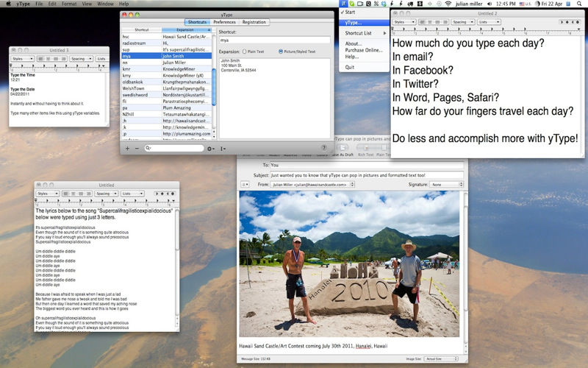Image resolution: width=588 pixels, height=368 pixels.
Task: Open the Styles dropdown in Untitled 3
Action: point(23,59)
